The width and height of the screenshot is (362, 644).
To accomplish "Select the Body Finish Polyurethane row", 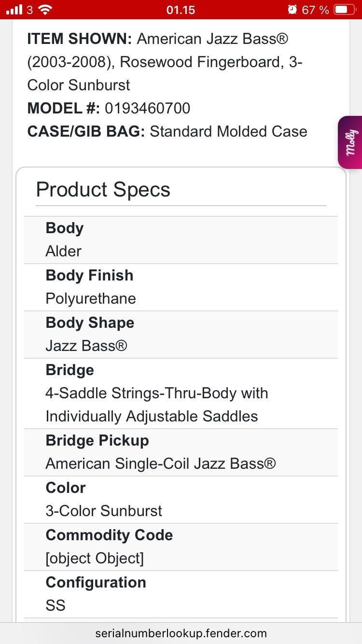I will [x=181, y=287].
